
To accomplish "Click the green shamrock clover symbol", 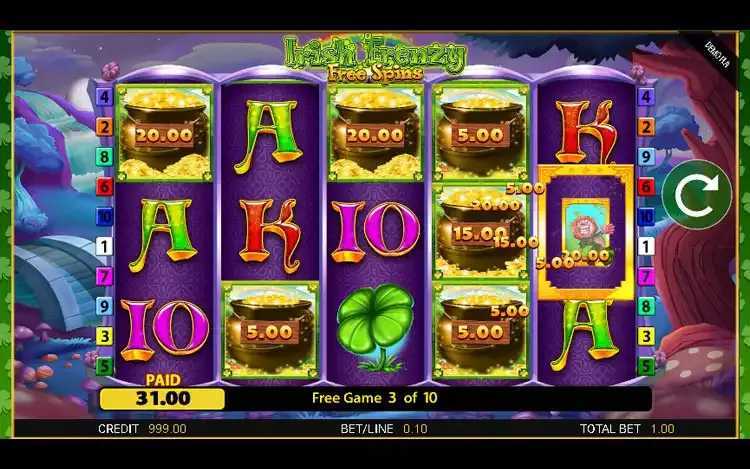I will [x=375, y=327].
